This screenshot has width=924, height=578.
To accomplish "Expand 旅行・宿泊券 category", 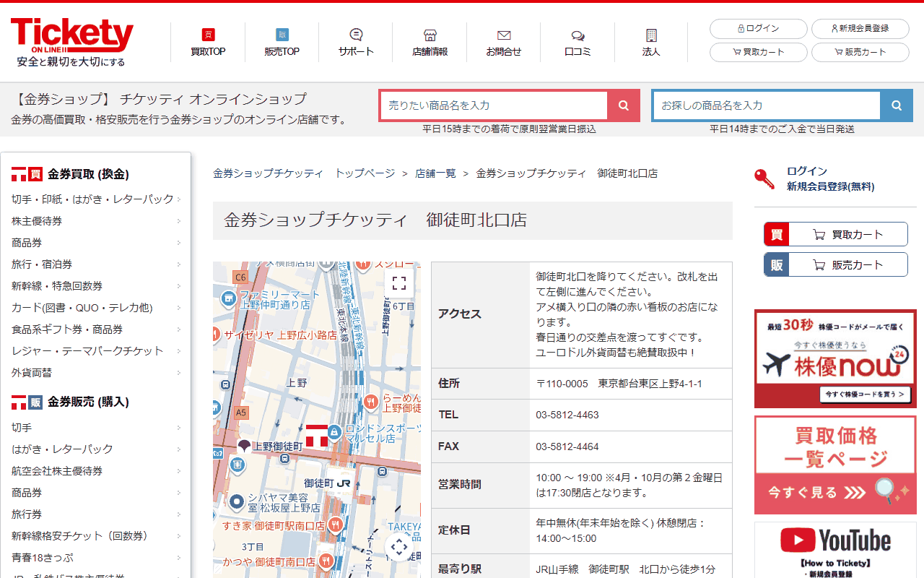I will tap(96, 264).
